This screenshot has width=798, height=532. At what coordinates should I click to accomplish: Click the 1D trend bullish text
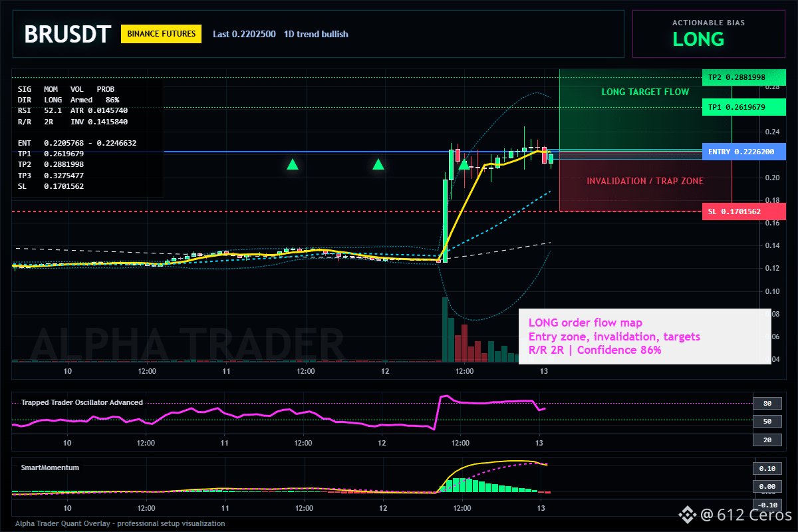(316, 34)
